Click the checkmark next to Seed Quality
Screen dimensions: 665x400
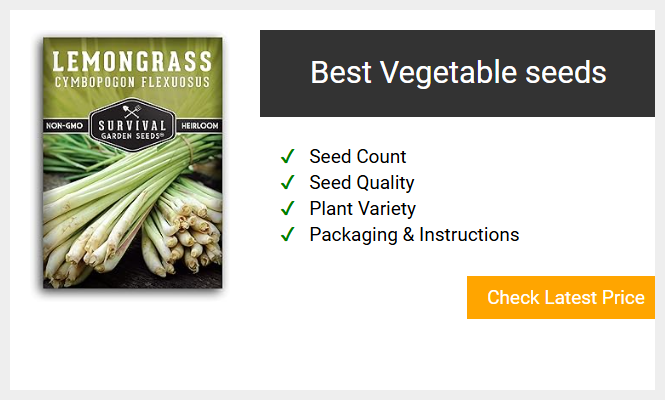point(288,182)
